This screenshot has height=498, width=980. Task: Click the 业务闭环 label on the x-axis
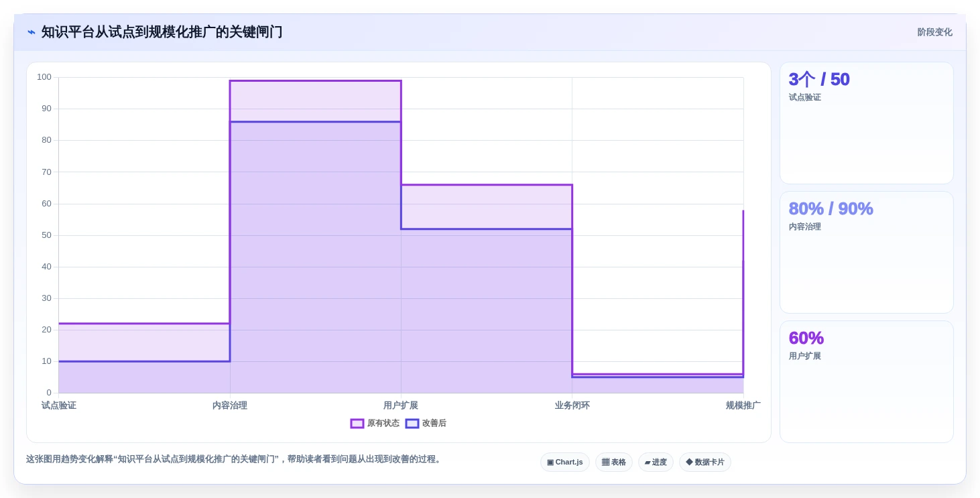(572, 406)
